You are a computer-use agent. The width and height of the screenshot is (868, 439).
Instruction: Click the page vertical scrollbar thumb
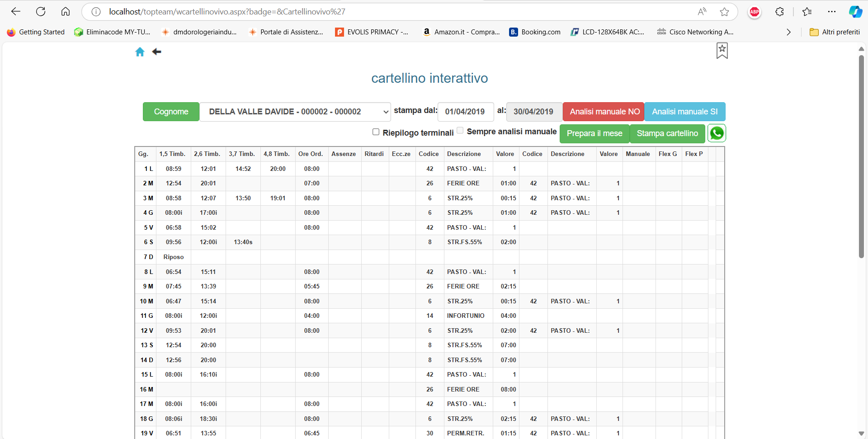[x=861, y=156]
